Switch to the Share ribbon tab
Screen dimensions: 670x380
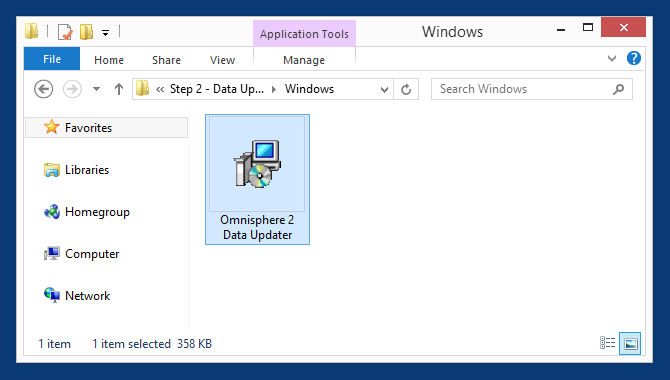coord(166,60)
